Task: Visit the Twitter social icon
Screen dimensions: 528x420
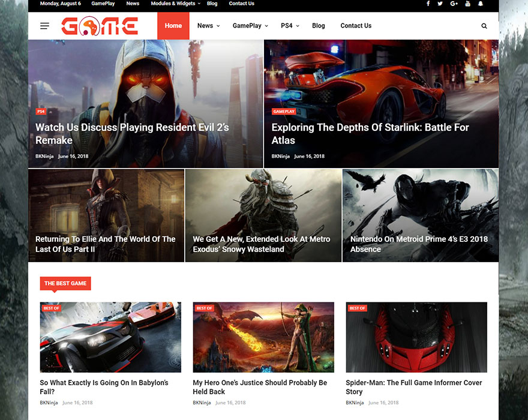Action: click(440, 4)
